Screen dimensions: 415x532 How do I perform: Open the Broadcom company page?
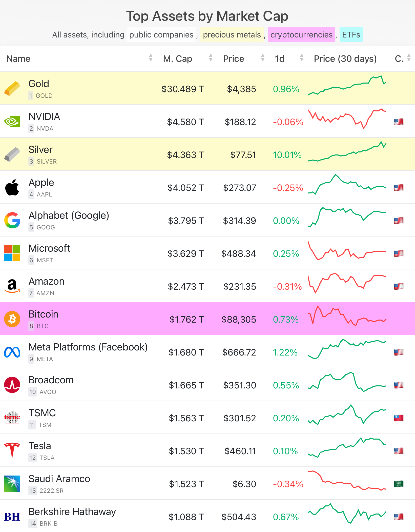tap(51, 380)
